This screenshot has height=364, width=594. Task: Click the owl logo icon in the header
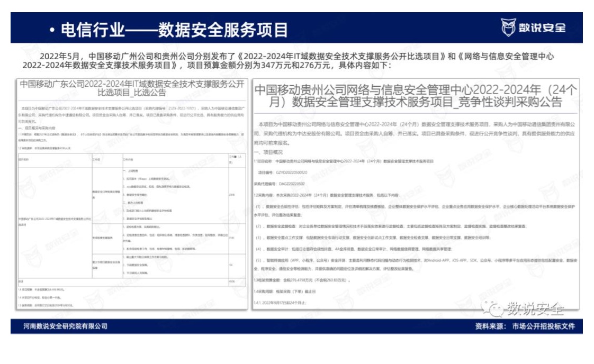pyautogui.click(x=508, y=28)
